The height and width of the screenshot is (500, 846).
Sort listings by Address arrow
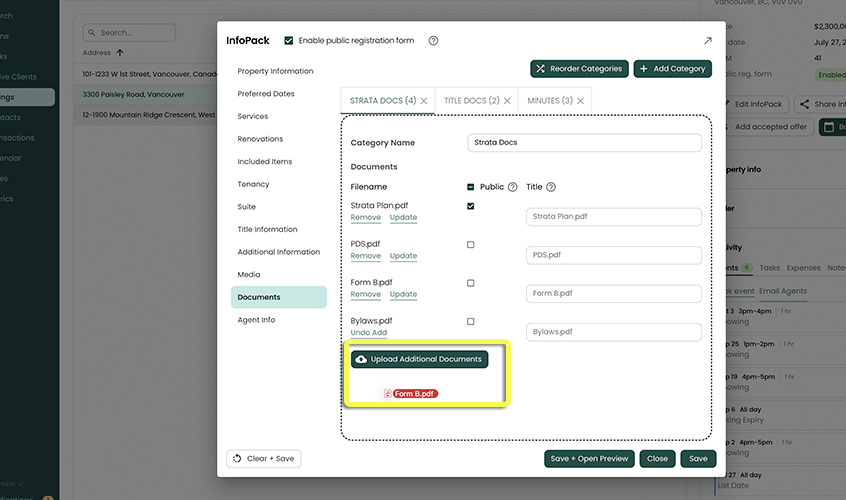pyautogui.click(x=121, y=52)
